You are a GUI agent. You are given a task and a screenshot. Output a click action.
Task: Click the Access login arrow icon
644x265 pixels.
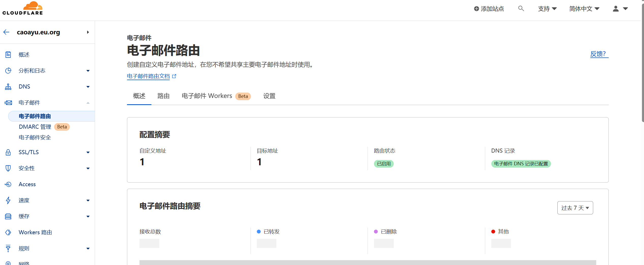coord(8,184)
